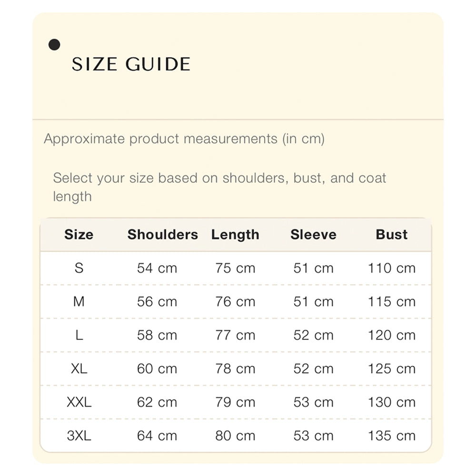The height and width of the screenshot is (476, 476).
Task: Choose the XL size row label
Action: pyautogui.click(x=79, y=368)
